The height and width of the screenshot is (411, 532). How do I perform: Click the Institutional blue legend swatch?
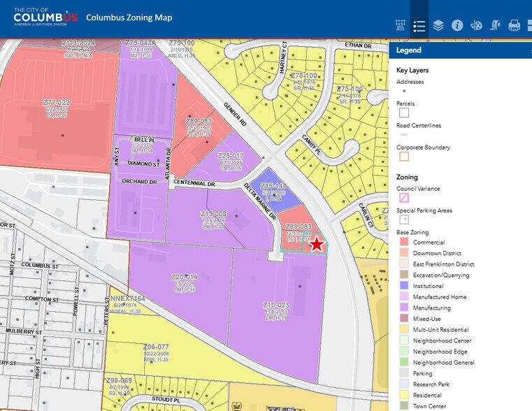pos(403,286)
